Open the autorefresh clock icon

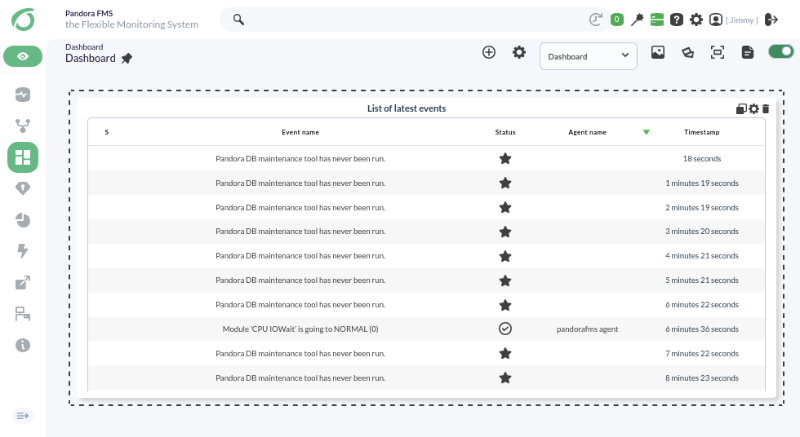coord(595,19)
